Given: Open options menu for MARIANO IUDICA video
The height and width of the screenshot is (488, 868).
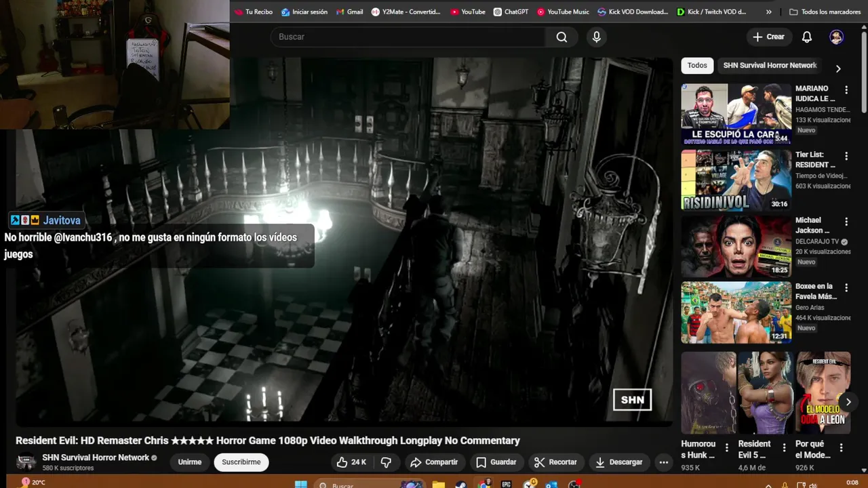Looking at the screenshot, I should pos(846,89).
